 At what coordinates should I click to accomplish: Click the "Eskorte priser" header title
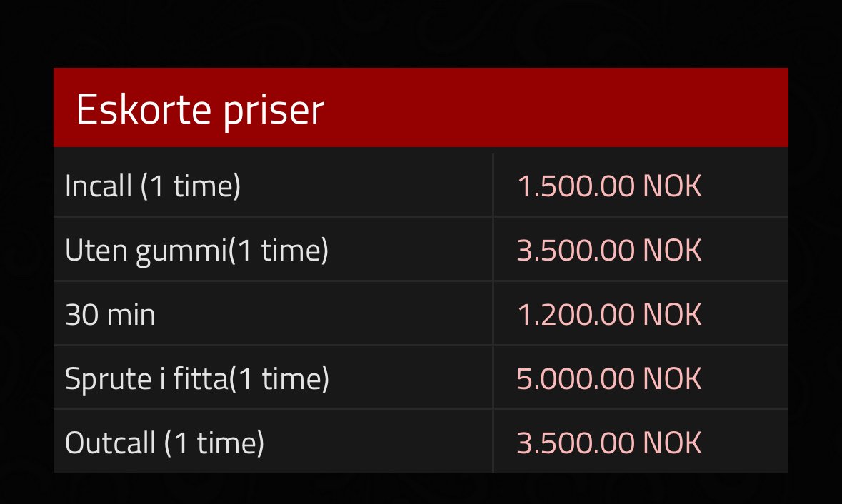200,110
